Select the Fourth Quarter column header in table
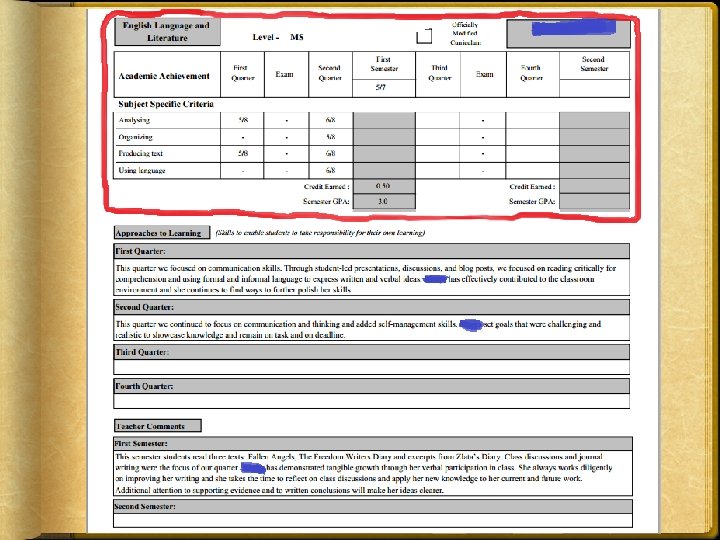Image resolution: width=720 pixels, height=540 pixels. 532,73
